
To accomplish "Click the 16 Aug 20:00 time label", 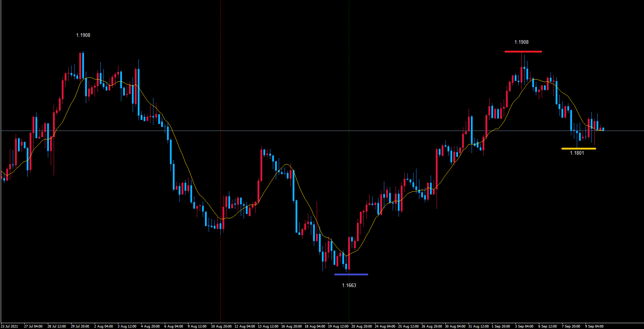I will click(291, 326).
